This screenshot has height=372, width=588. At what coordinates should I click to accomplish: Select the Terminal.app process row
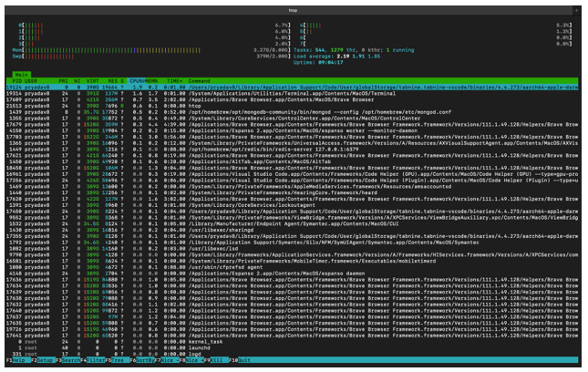click(x=292, y=93)
